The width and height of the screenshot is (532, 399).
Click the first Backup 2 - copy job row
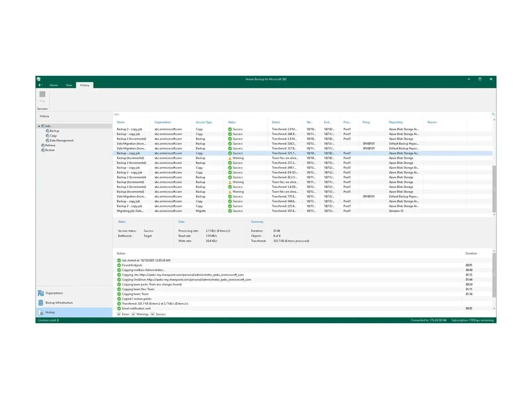[x=303, y=129]
